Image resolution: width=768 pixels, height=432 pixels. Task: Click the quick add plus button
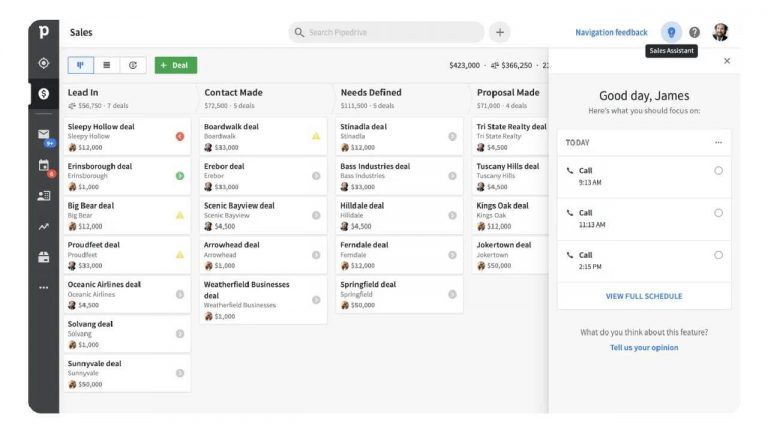(500, 32)
